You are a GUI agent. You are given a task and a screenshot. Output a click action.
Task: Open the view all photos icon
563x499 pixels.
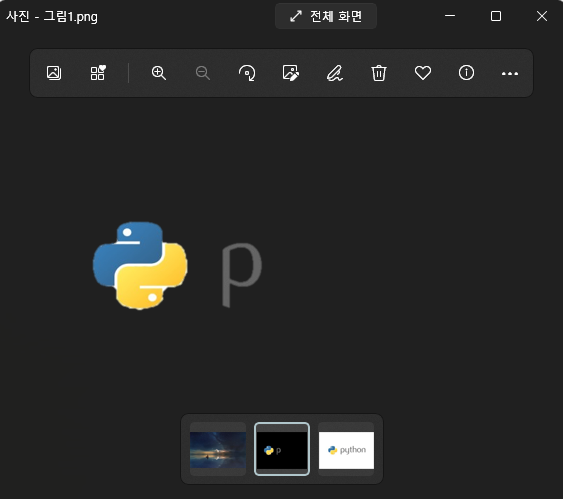[54, 73]
